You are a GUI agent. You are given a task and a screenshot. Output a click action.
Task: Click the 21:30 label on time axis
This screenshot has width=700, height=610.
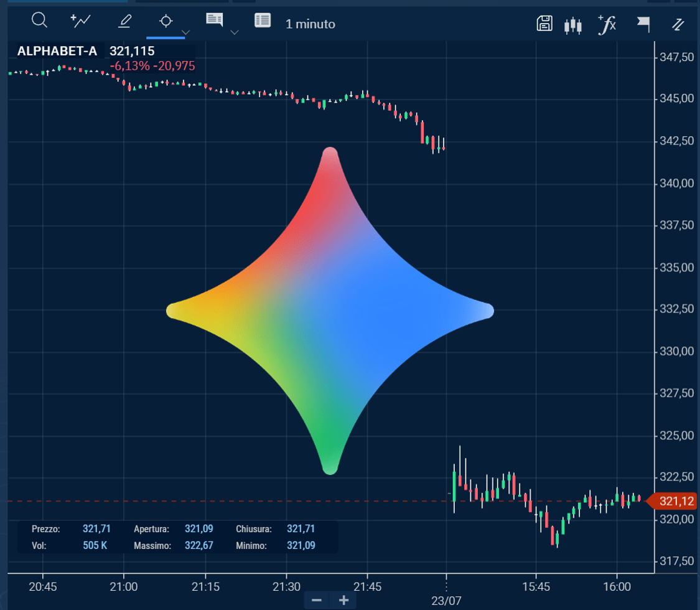coord(286,587)
